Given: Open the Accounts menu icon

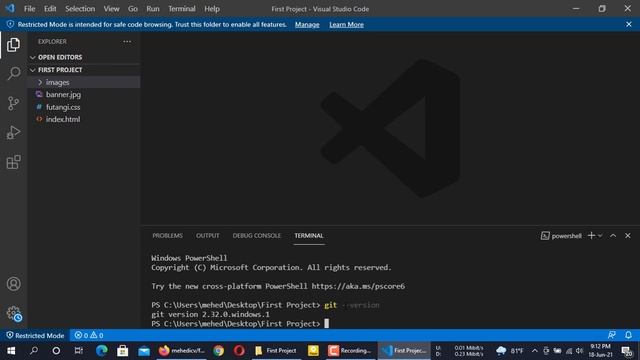Looking at the screenshot, I should [x=13, y=284].
